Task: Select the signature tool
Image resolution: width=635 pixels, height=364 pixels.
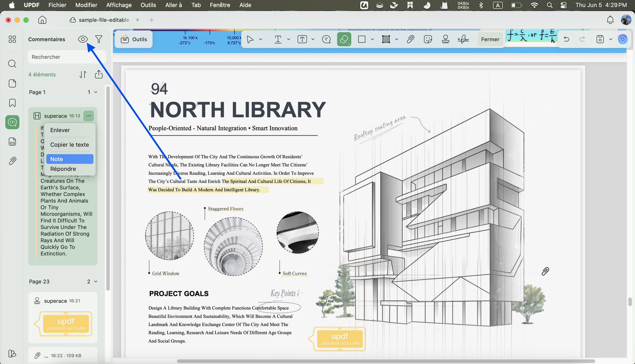Action: point(463,39)
